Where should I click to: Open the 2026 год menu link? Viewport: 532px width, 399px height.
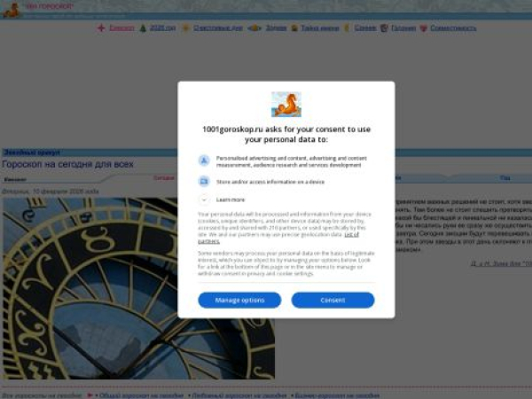162,28
